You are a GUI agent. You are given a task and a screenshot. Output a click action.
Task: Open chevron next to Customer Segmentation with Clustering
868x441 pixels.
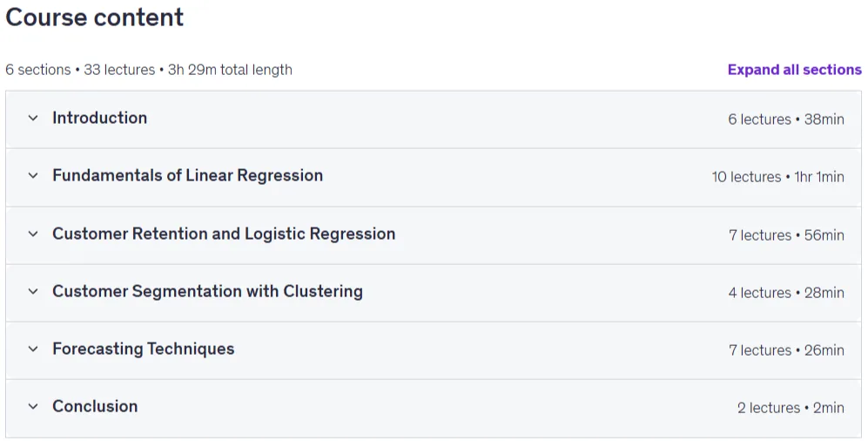(x=33, y=291)
